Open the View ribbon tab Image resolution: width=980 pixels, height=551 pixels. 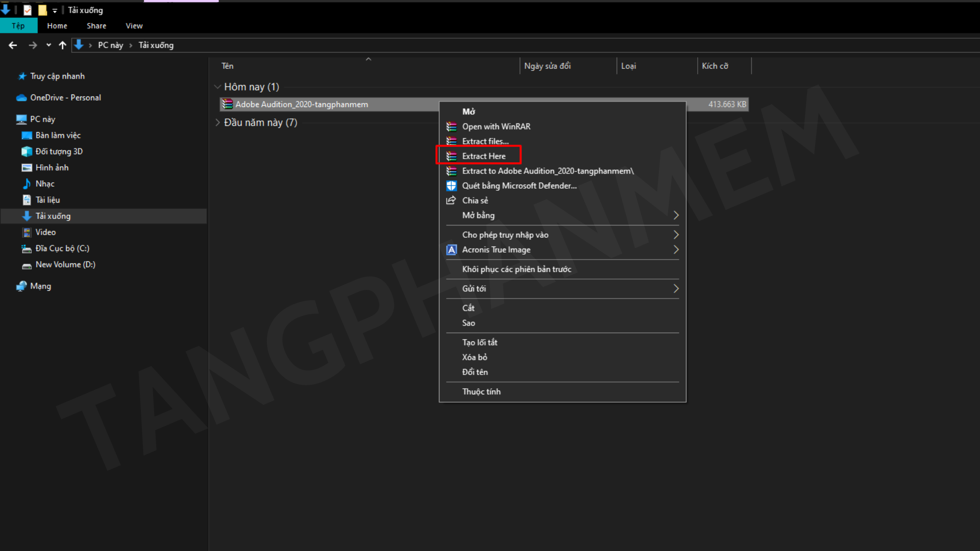(134, 26)
